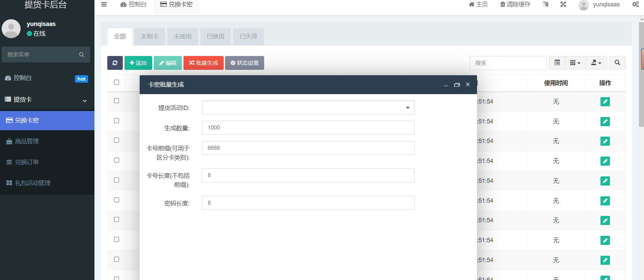Expand the 提货卡 sidebar menu
This screenshot has width=644, height=280.
point(47,100)
